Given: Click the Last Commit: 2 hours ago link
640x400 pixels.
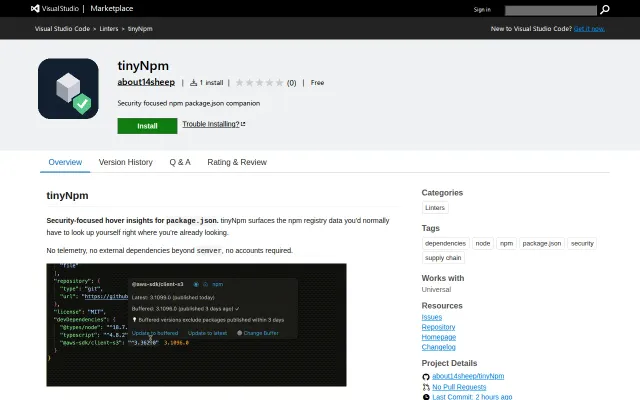Looking at the screenshot, I should point(472,396).
